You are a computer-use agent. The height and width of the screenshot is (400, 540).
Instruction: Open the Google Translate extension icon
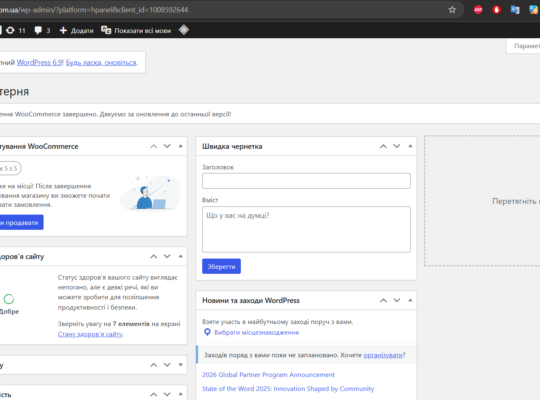tap(515, 10)
